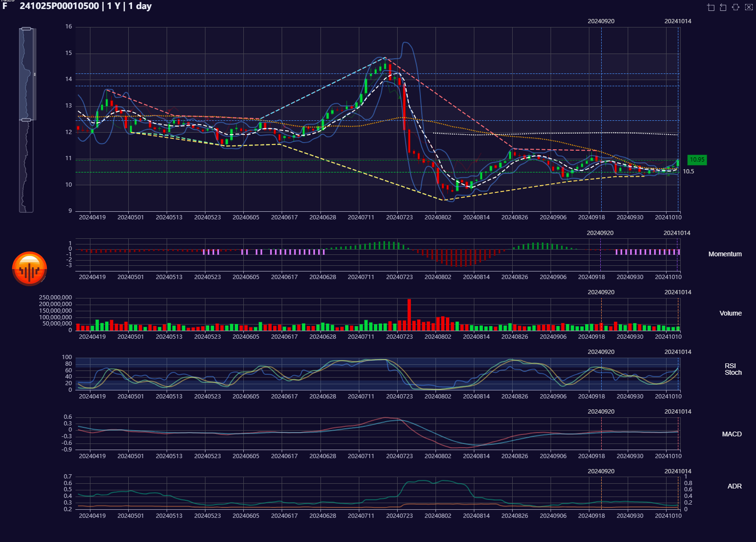
Task: Click the tallest red volume spike bar
Action: pyautogui.click(x=409, y=314)
